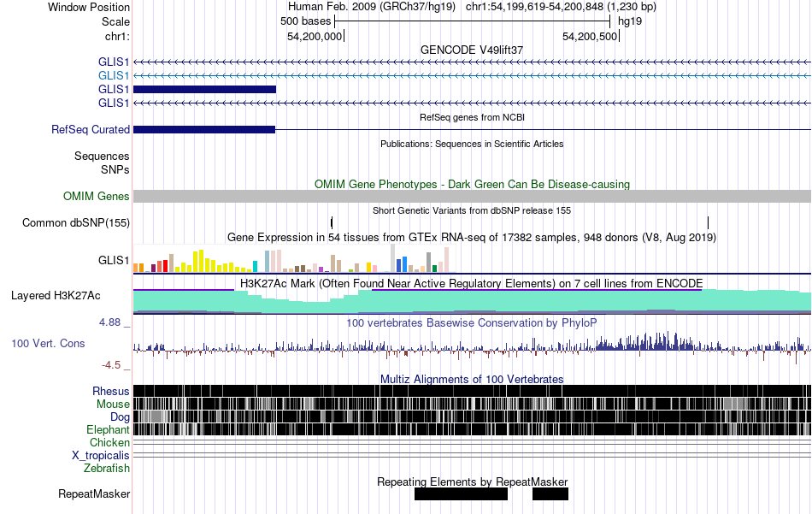
Task: Click Multiz Alignments of 100 Vertebrates title
Action: click(472, 379)
